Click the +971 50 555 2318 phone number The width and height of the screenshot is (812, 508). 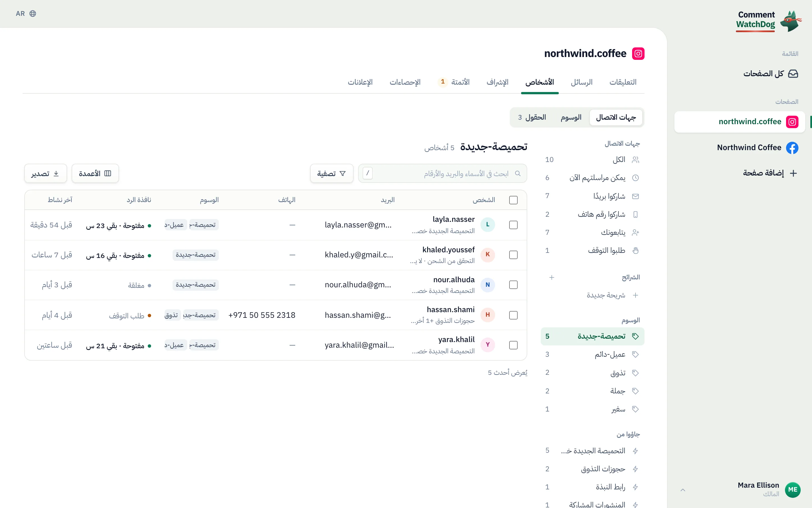(x=262, y=315)
